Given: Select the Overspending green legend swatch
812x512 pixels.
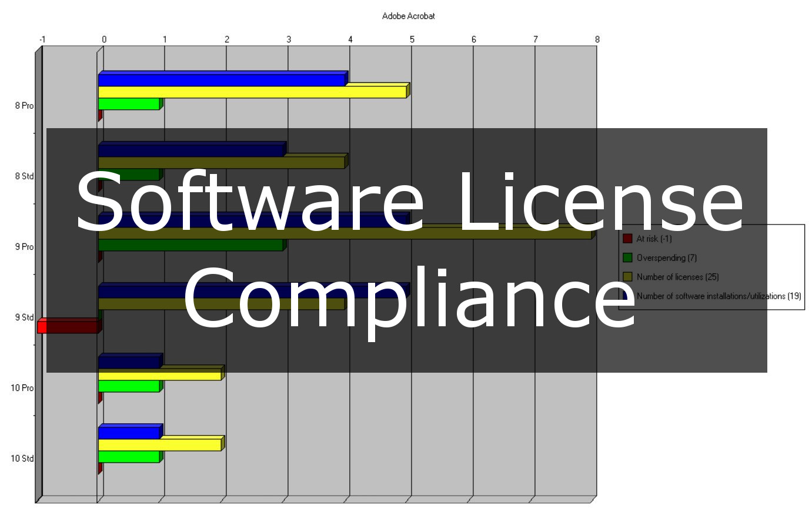Looking at the screenshot, I should 627,257.
